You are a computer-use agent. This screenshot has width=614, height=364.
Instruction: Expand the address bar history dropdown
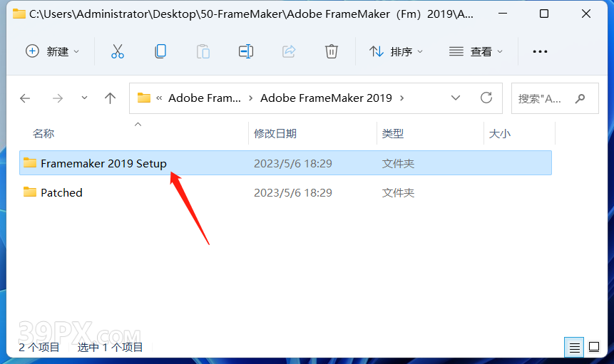[456, 98]
